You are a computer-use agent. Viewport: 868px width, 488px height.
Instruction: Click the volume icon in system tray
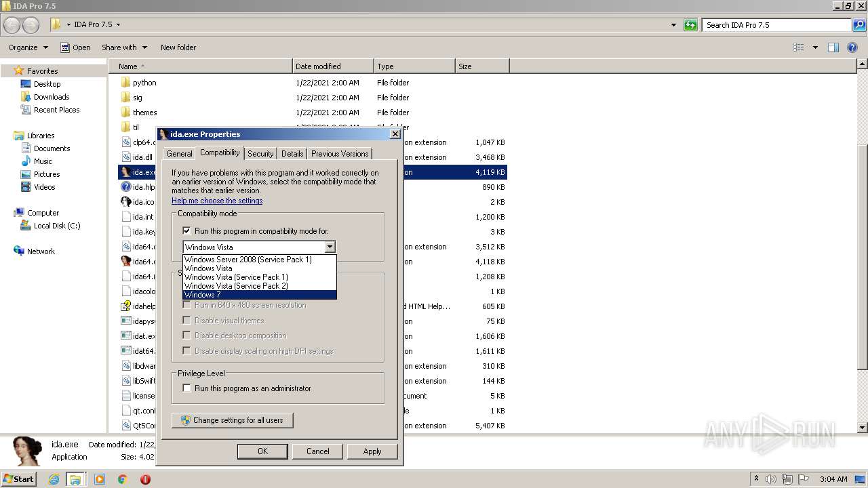point(772,479)
